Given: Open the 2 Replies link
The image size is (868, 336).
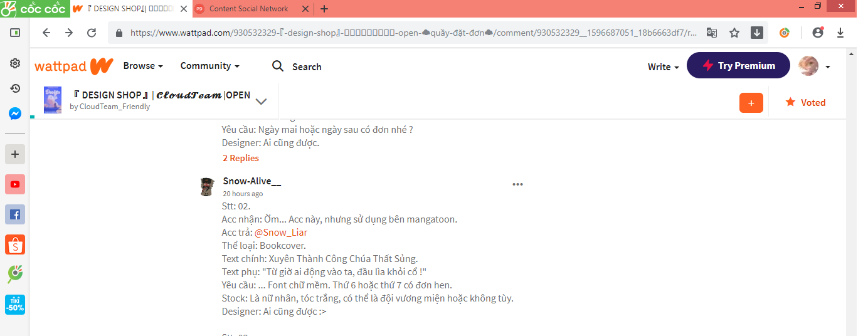Looking at the screenshot, I should coord(241,158).
